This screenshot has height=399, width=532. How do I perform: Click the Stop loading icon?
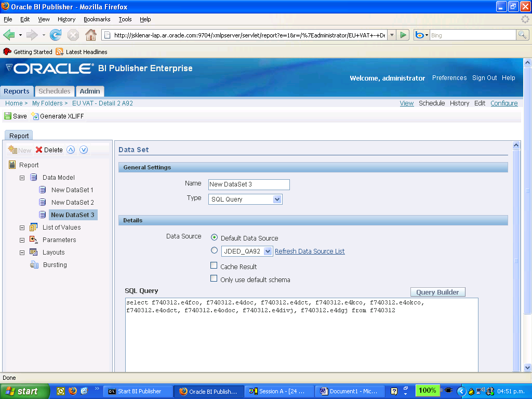(x=73, y=35)
